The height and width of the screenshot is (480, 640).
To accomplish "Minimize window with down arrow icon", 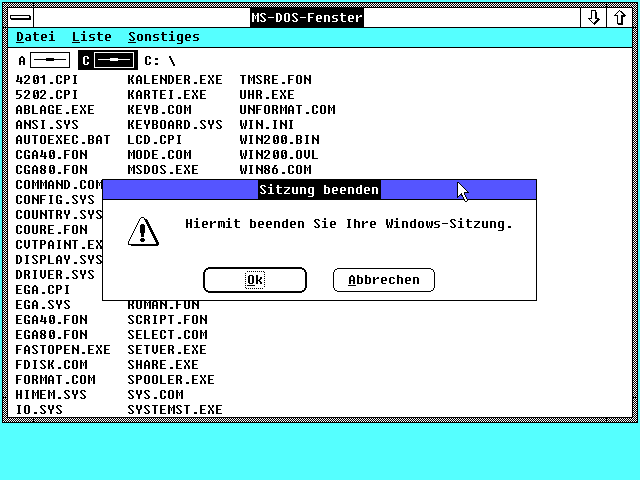I will click(x=593, y=18).
